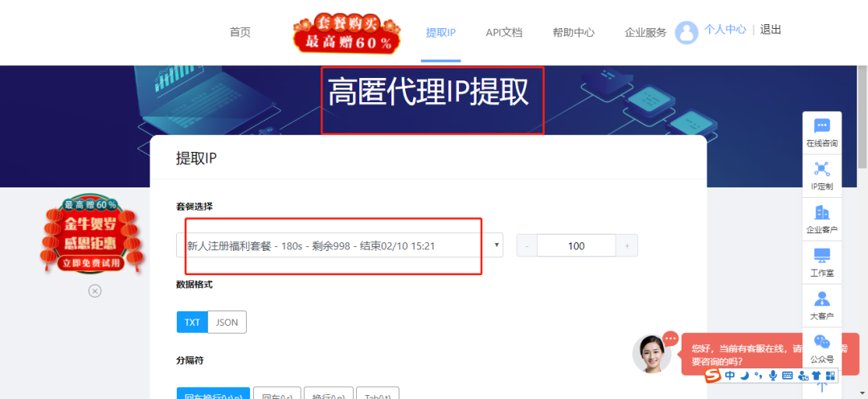Open the 个人中心 link
This screenshot has height=399, width=868.
tap(725, 30)
